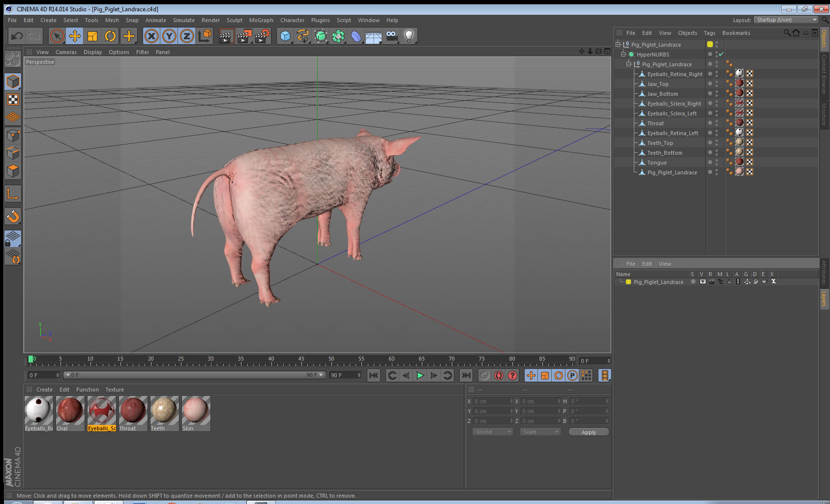Activate the Rotate tool in top toolbar

[x=111, y=36]
